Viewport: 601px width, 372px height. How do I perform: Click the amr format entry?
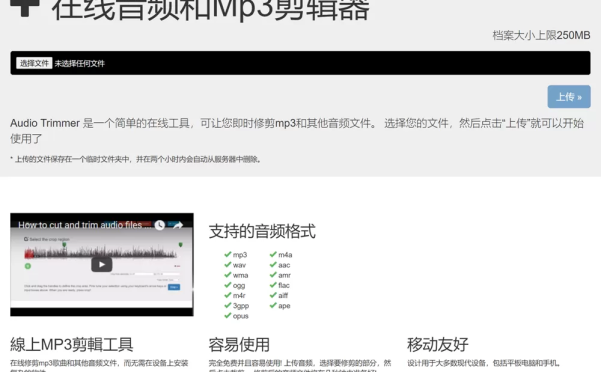point(284,275)
